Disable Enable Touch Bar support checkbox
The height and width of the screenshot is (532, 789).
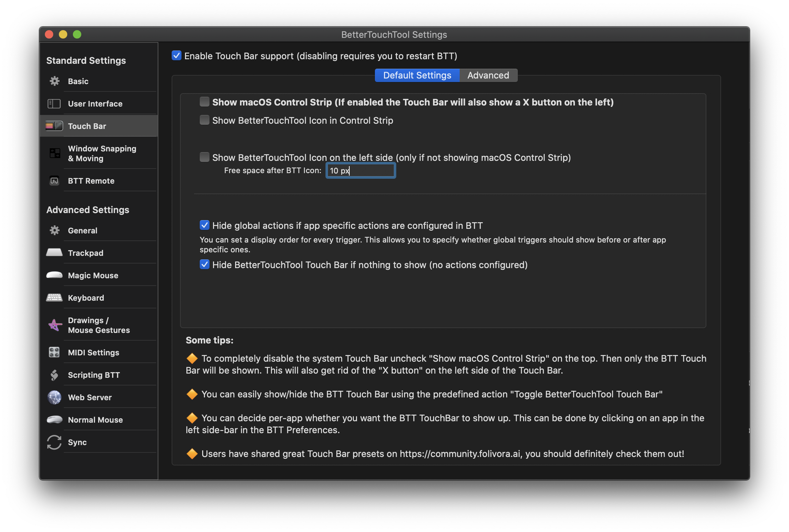pyautogui.click(x=177, y=56)
